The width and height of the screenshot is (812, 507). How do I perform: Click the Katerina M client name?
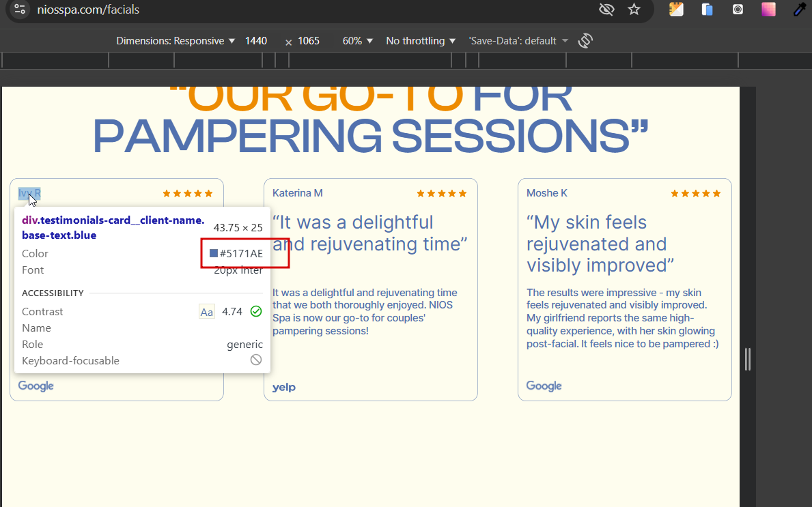coord(297,193)
